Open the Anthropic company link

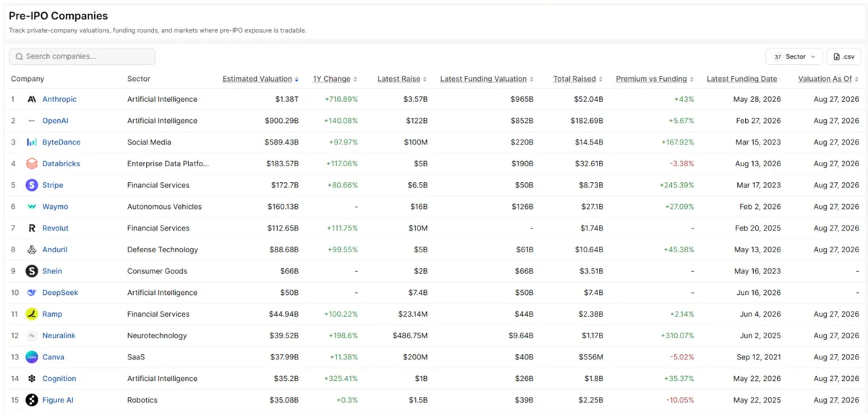click(x=59, y=99)
